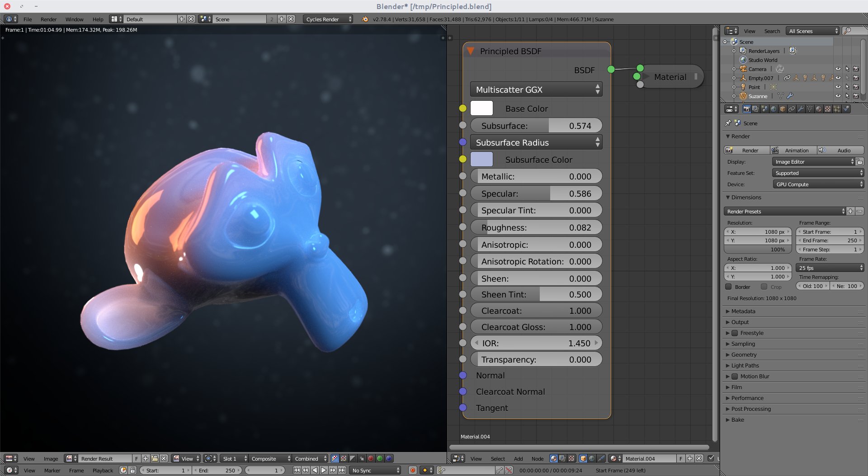The width and height of the screenshot is (868, 476).
Task: Open the Cycles Render engine dropdown
Action: tap(328, 19)
